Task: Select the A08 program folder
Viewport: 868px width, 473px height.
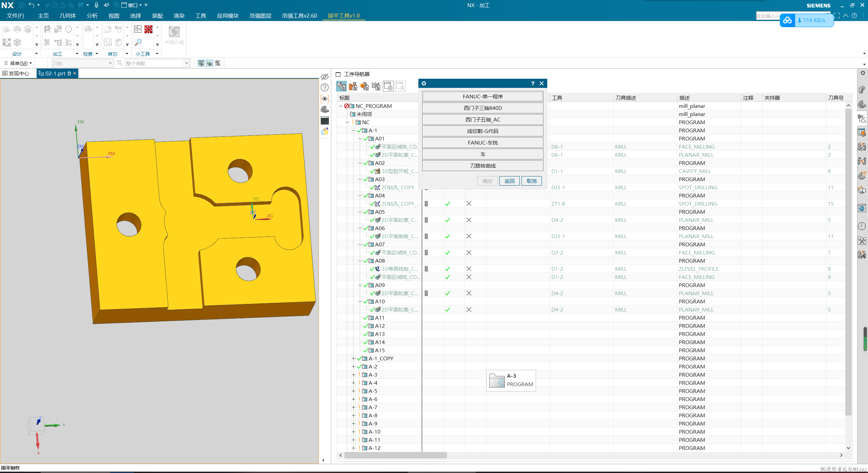Action: coord(380,261)
